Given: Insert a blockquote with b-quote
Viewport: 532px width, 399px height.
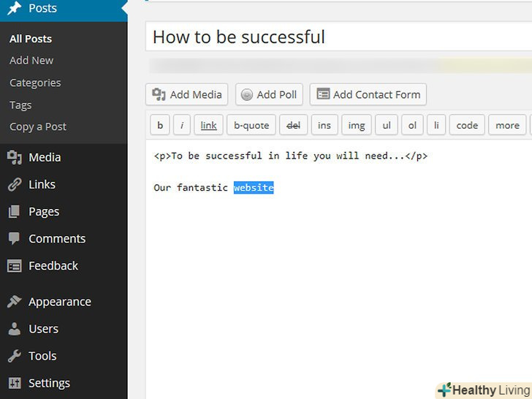Looking at the screenshot, I should pos(251,125).
